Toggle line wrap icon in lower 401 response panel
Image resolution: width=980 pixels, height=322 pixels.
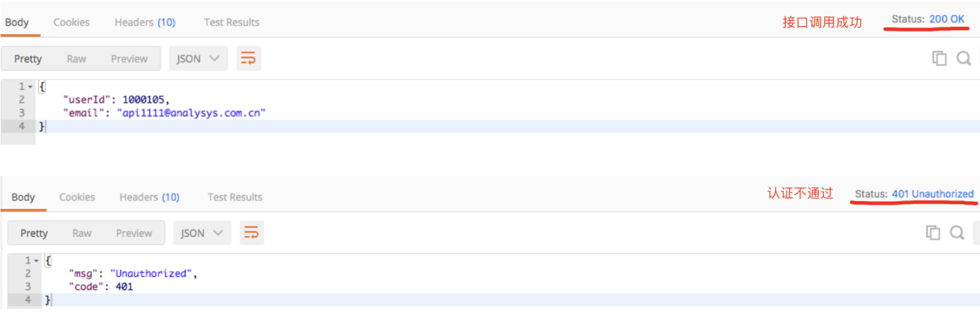pyautogui.click(x=251, y=233)
